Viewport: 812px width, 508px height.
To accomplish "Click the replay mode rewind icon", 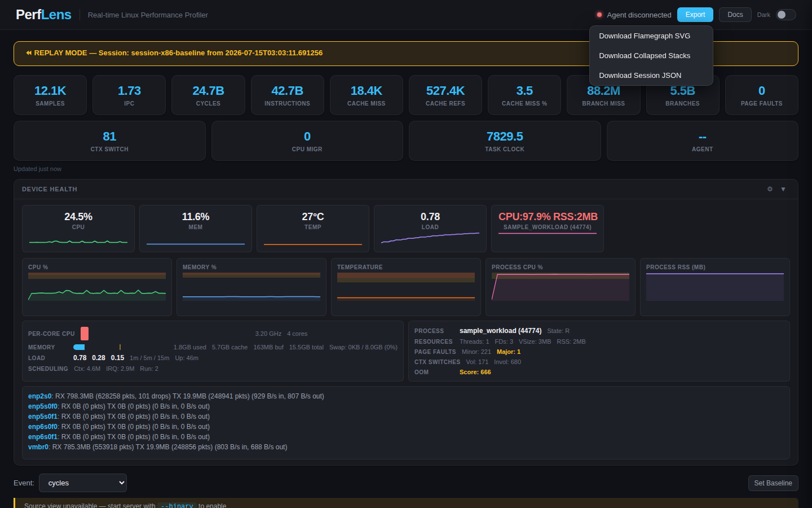I will click(x=29, y=53).
